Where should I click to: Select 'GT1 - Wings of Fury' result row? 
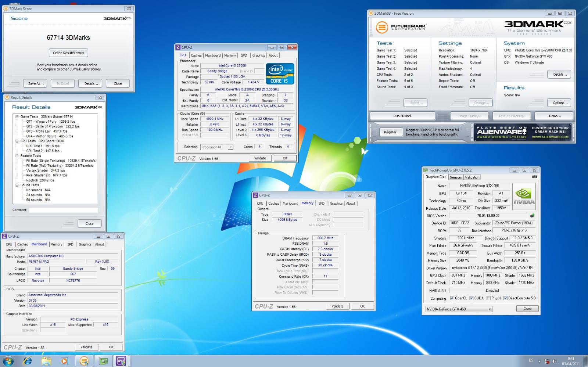coord(50,122)
